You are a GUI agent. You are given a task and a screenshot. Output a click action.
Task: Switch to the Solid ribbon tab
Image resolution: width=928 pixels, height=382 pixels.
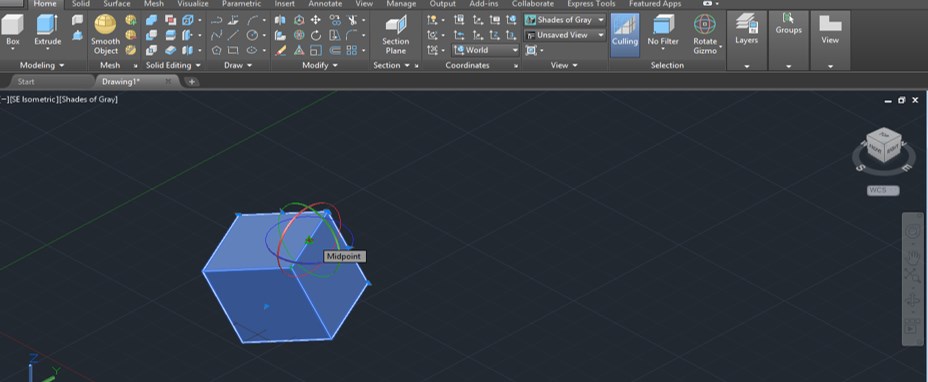pos(80,4)
